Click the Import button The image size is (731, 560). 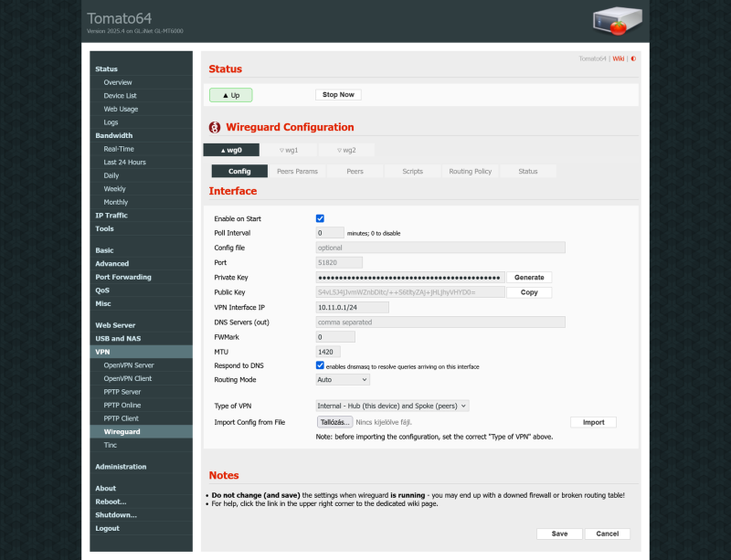coord(593,422)
